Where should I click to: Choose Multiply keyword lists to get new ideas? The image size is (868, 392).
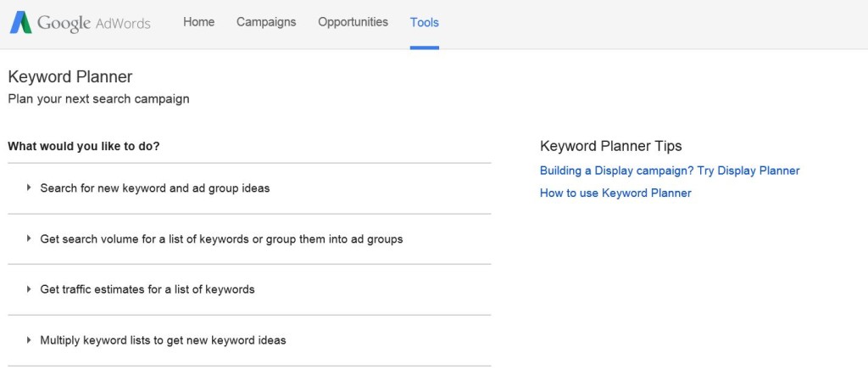(x=163, y=340)
